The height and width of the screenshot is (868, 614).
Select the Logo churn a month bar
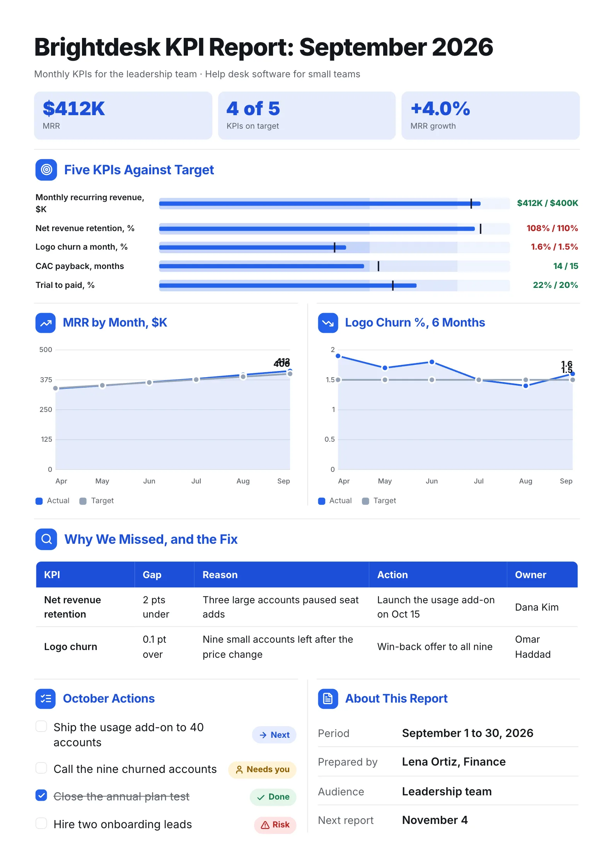click(334, 247)
